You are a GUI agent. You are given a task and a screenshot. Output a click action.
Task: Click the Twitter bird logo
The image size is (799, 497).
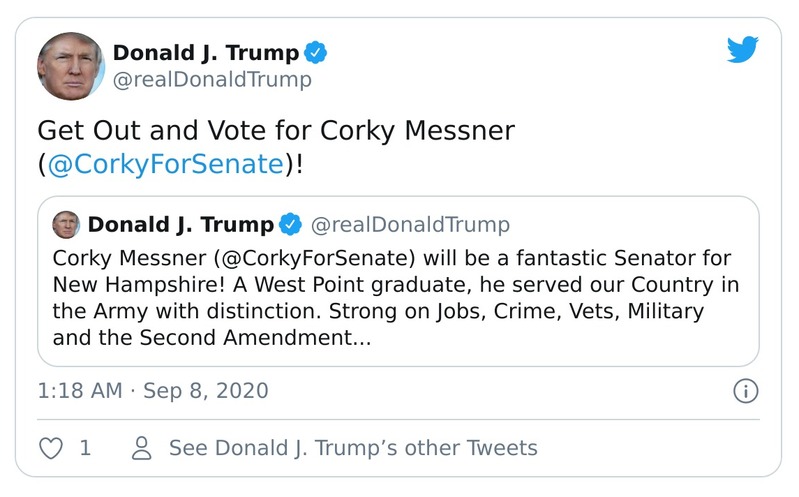pos(742,50)
